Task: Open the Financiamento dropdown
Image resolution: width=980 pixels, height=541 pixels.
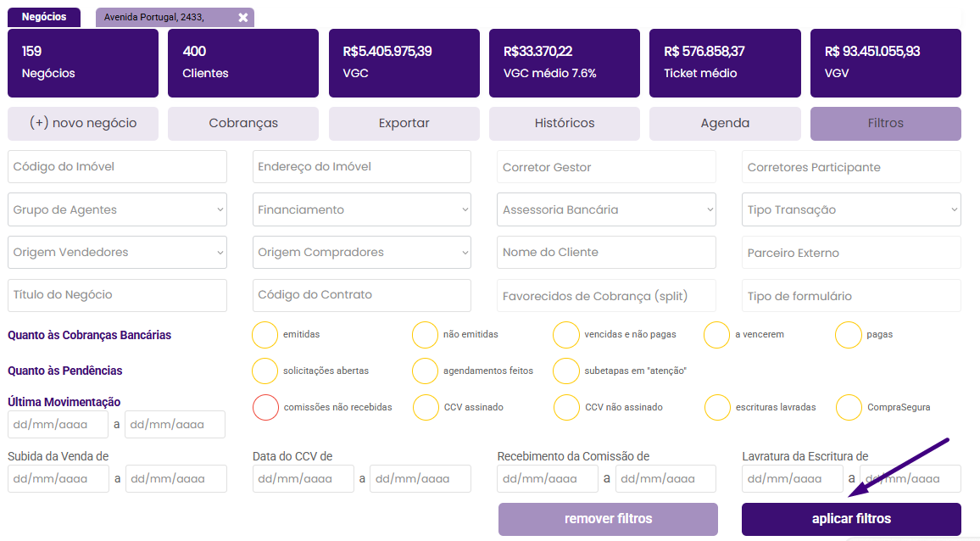Action: click(x=362, y=209)
